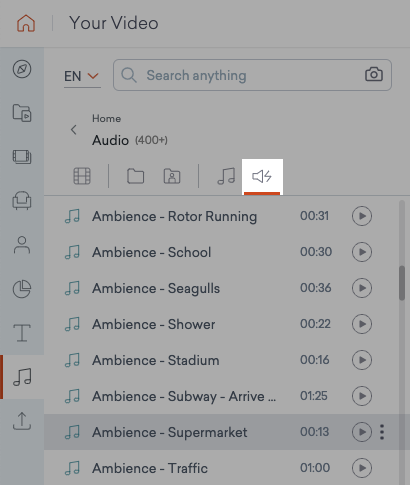Open the pie chart sidebar icon
This screenshot has height=485, width=410.
22,288
